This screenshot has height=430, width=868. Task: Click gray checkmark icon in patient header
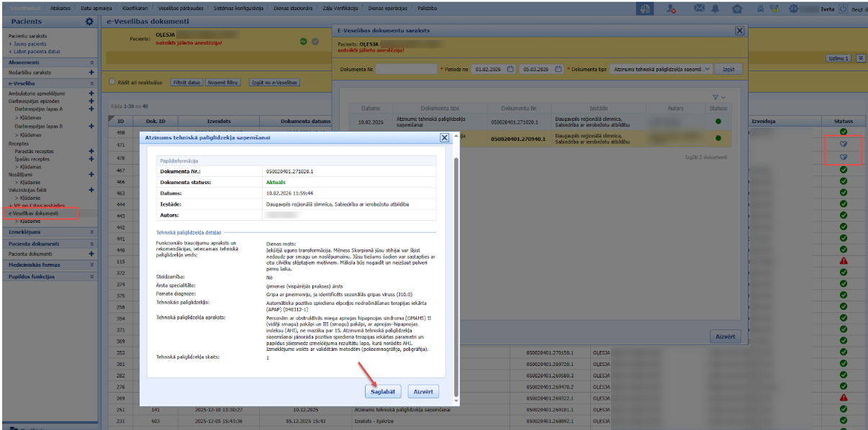315,41
